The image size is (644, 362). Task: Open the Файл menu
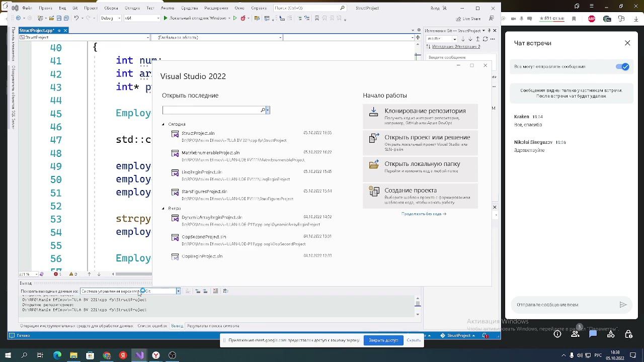(28, 8)
